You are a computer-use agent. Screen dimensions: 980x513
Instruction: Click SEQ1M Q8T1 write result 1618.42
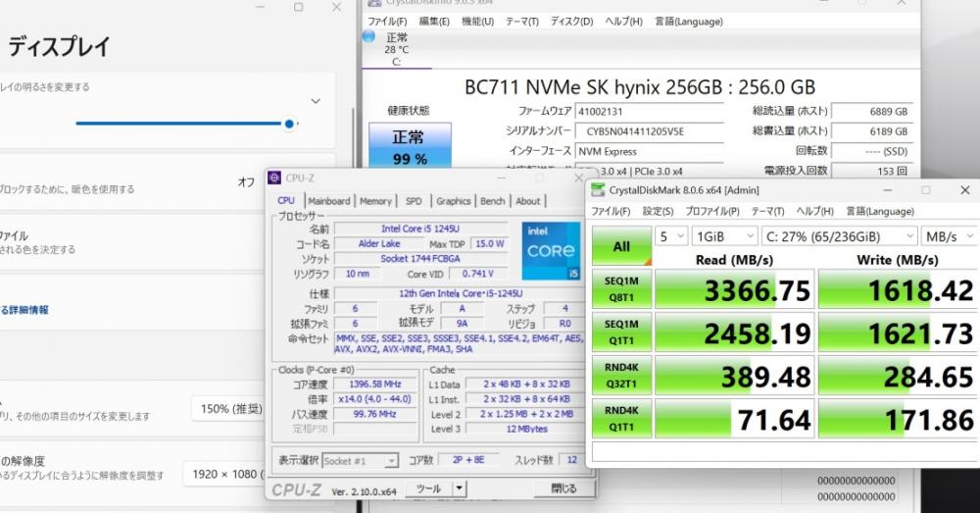[898, 289]
